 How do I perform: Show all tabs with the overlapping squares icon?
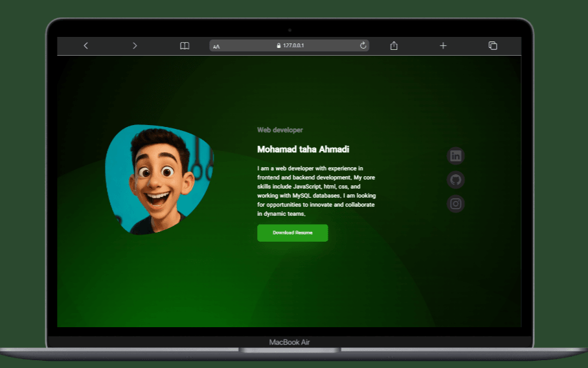[493, 46]
